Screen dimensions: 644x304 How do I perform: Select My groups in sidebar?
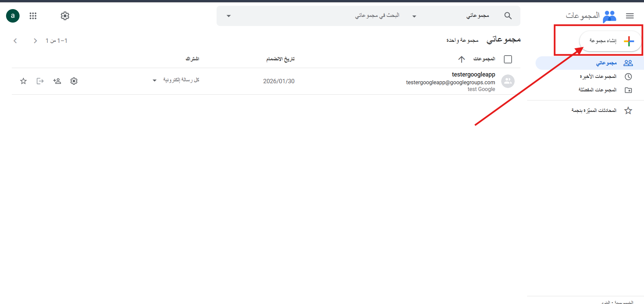coord(606,63)
